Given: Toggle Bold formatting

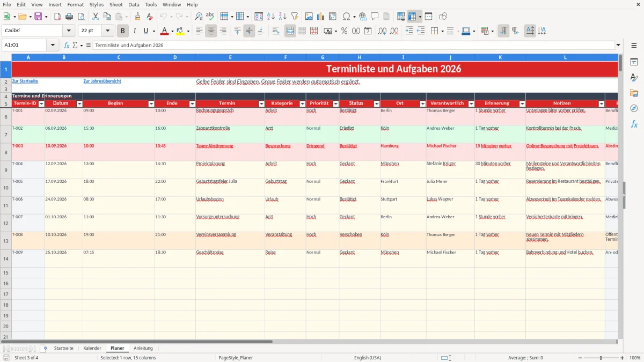Looking at the screenshot, I should point(123,31).
